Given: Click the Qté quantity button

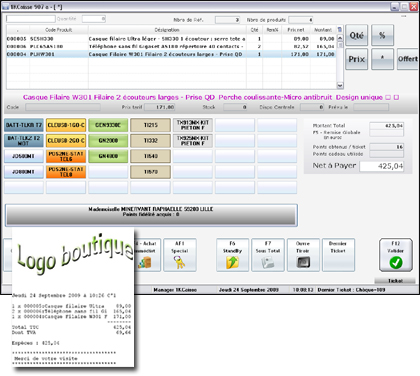Looking at the screenshot, I should [x=356, y=35].
